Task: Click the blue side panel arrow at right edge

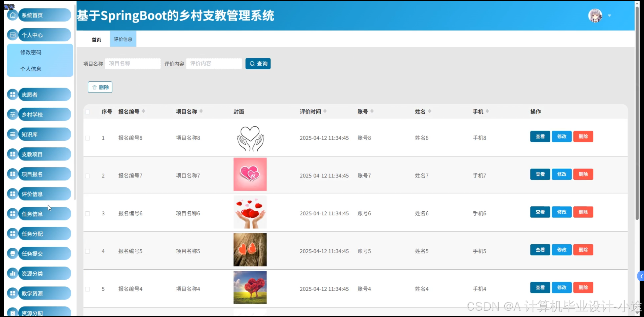Action: [x=641, y=276]
